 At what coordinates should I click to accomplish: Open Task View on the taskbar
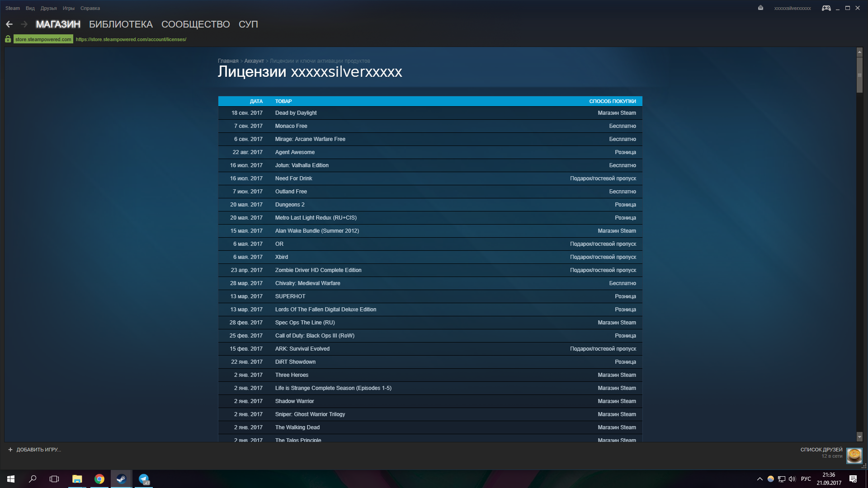tap(54, 479)
